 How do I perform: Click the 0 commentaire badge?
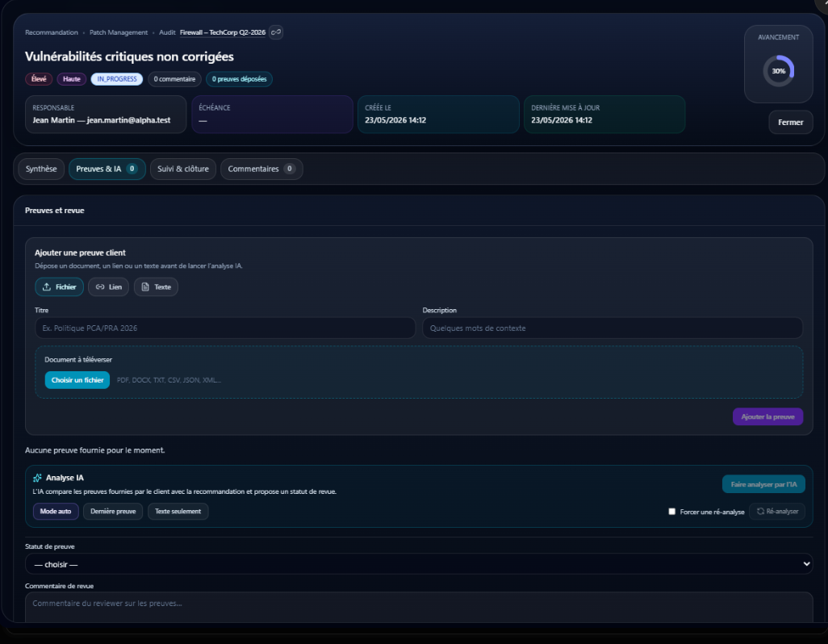pos(174,78)
